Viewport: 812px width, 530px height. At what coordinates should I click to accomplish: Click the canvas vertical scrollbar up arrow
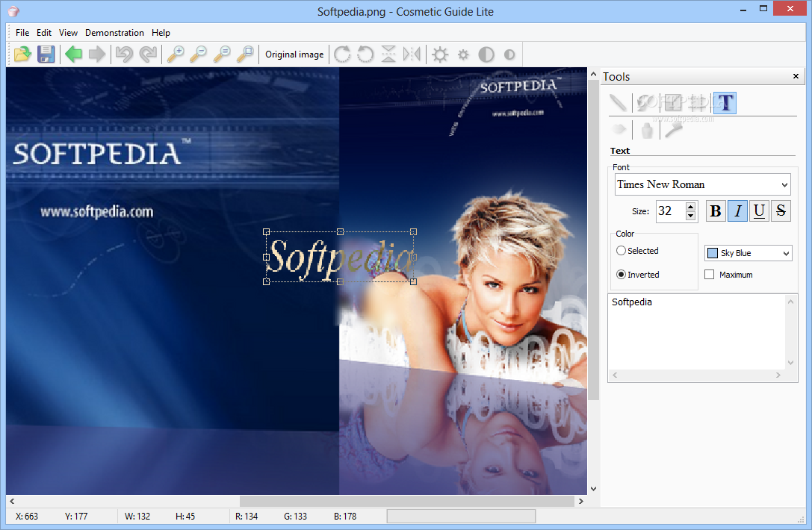point(593,75)
